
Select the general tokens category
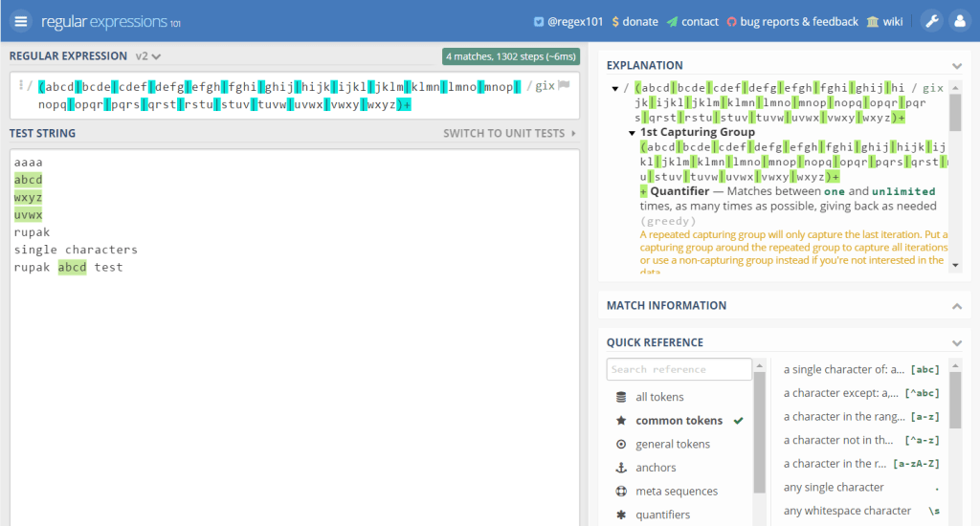[673, 444]
